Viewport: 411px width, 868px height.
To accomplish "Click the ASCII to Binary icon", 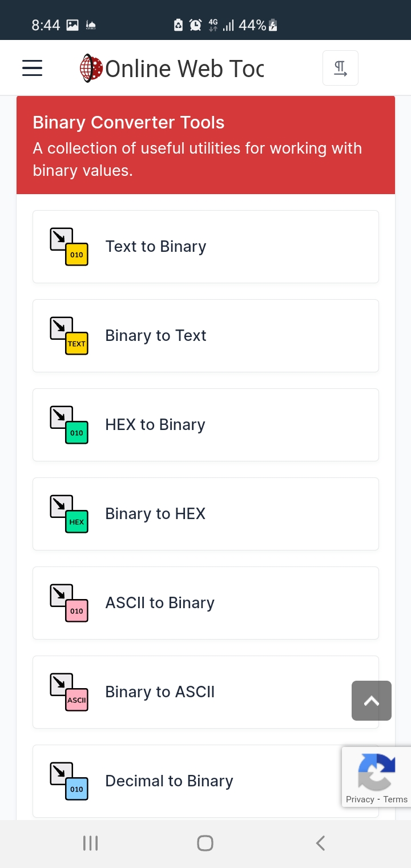I will click(x=69, y=603).
